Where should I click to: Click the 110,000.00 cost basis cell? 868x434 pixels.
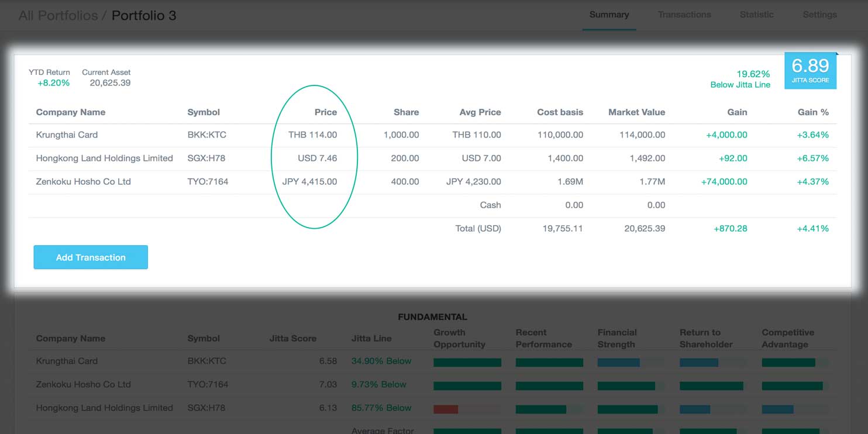560,135
